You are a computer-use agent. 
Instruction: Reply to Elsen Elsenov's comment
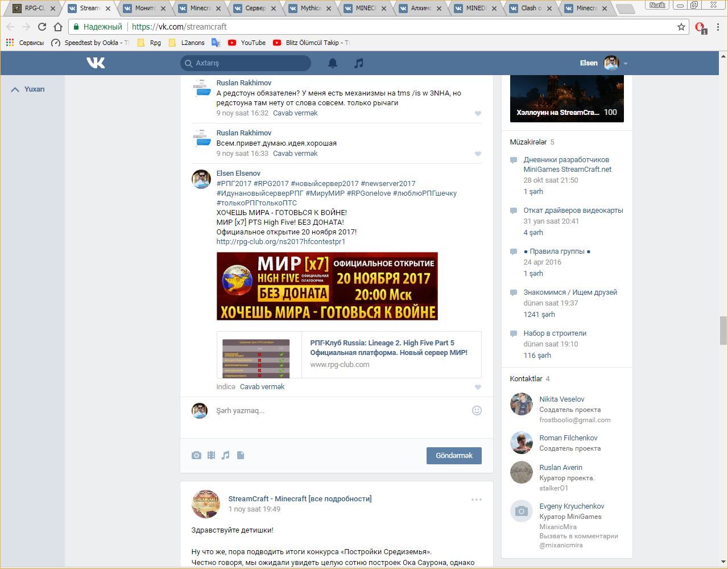tap(262, 387)
